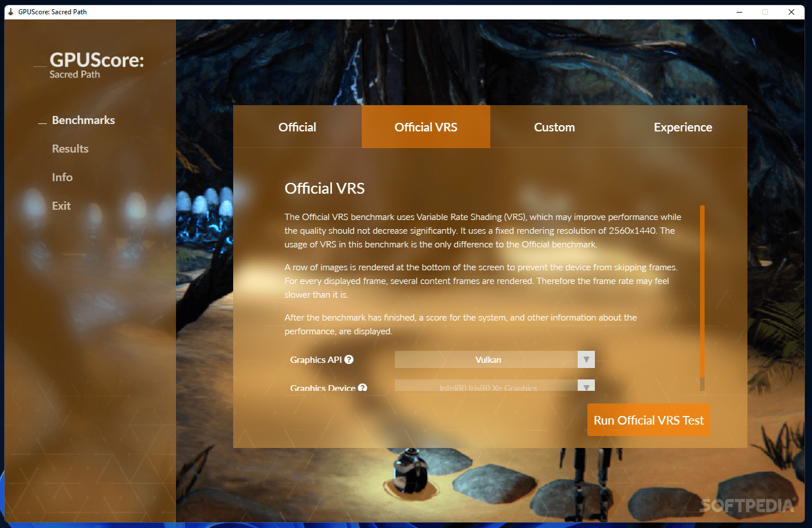Minimize the GPUScore window
The width and height of the screenshot is (812, 528).
[739, 12]
